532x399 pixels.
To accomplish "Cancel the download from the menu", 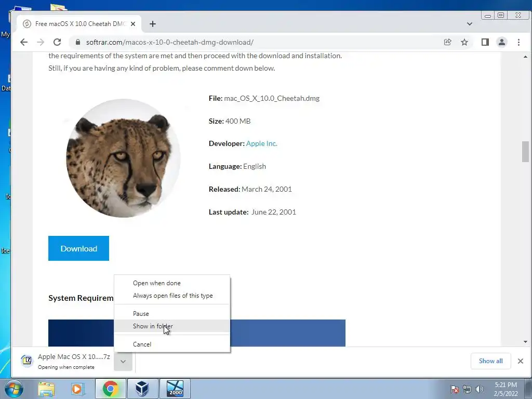I will coord(142,344).
